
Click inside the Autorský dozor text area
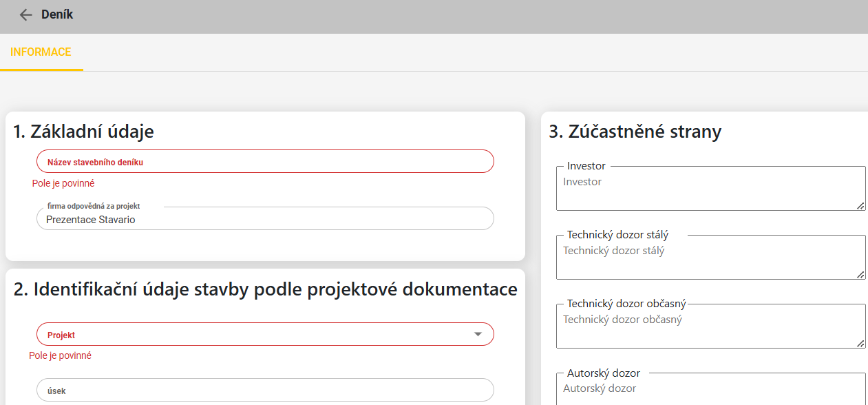coord(709,391)
